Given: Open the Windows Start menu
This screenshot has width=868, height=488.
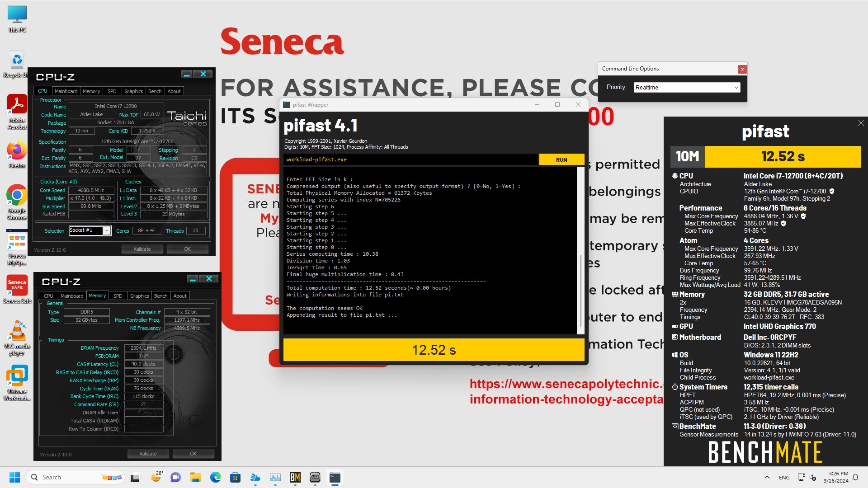Looking at the screenshot, I should pos(14,477).
